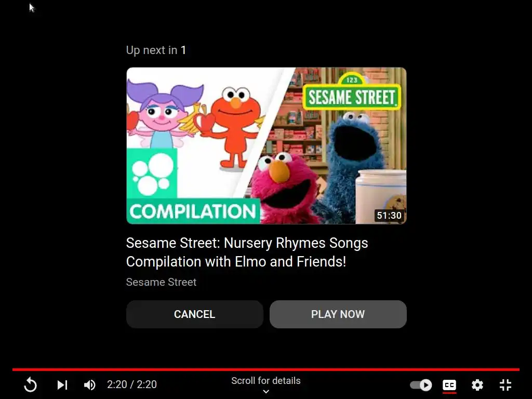The width and height of the screenshot is (532, 399).
Task: Turn off the autoplay switch
Action: pyautogui.click(x=421, y=385)
